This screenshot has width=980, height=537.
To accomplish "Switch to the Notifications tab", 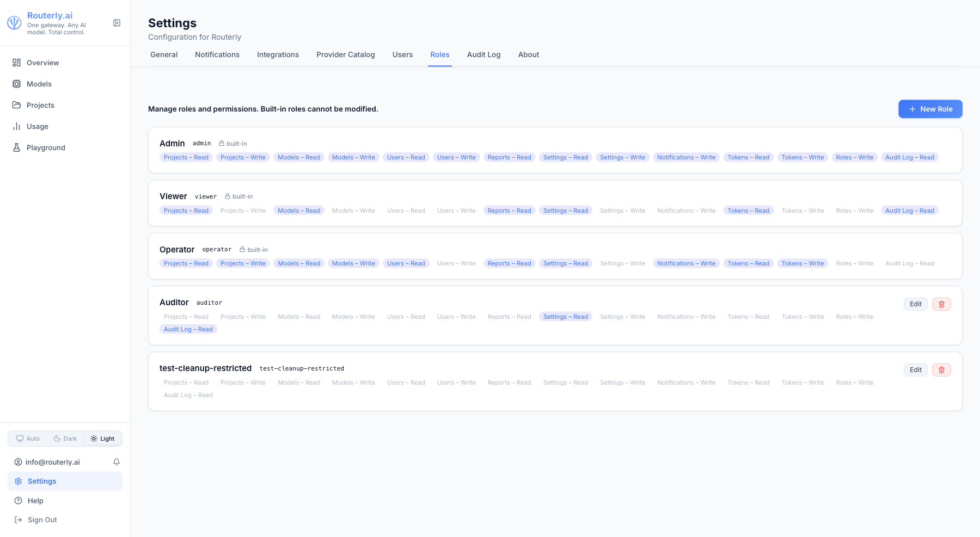I will click(x=217, y=54).
